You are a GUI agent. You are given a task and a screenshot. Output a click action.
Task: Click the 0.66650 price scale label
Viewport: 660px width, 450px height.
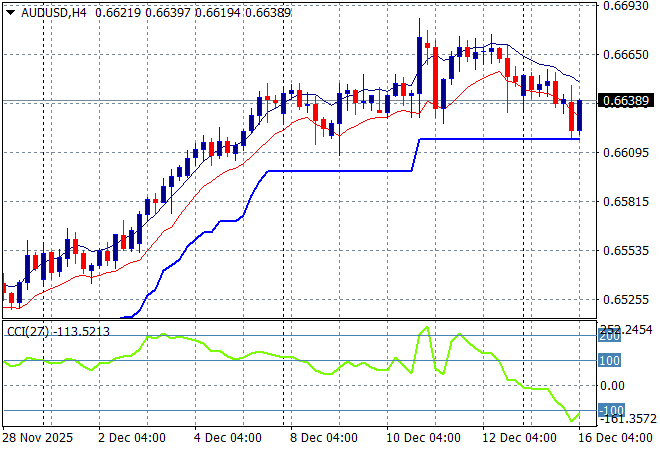625,55
